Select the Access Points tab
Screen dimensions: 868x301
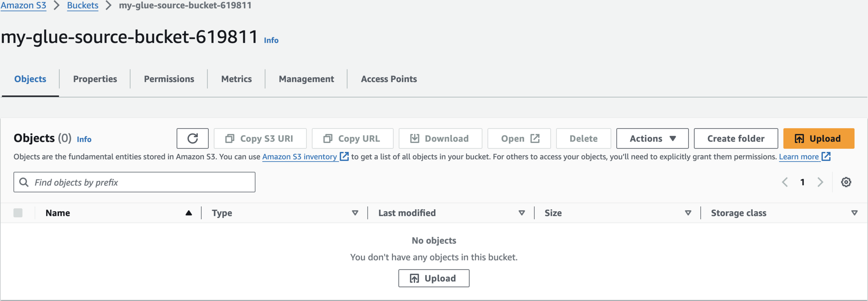pos(389,79)
